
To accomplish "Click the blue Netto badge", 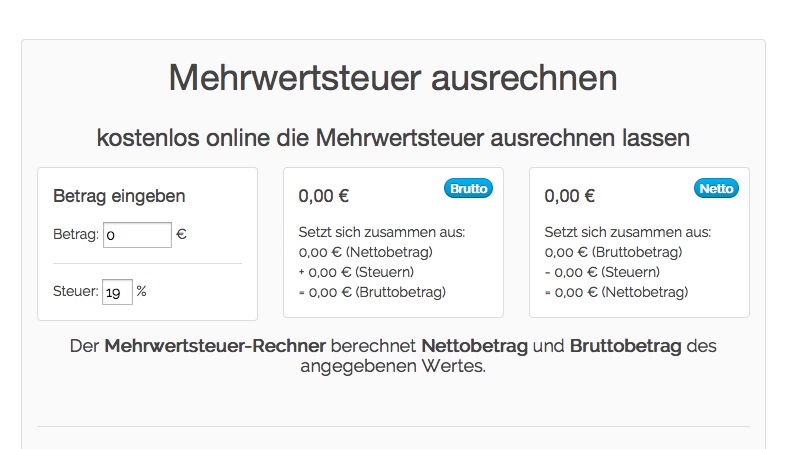I will click(x=716, y=188).
